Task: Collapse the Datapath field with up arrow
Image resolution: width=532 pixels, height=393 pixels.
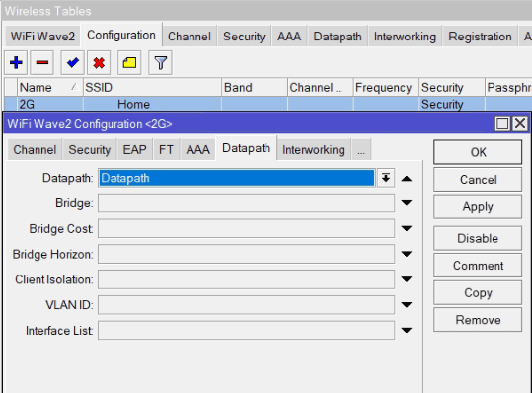Action: 407,179
